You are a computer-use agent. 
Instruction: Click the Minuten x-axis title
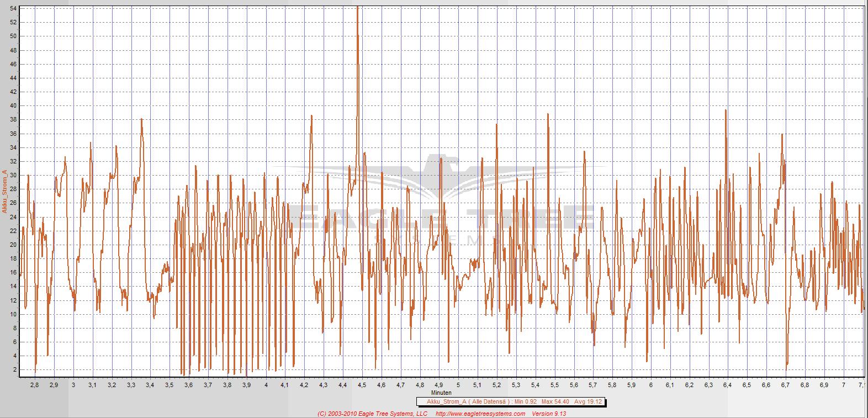point(442,393)
